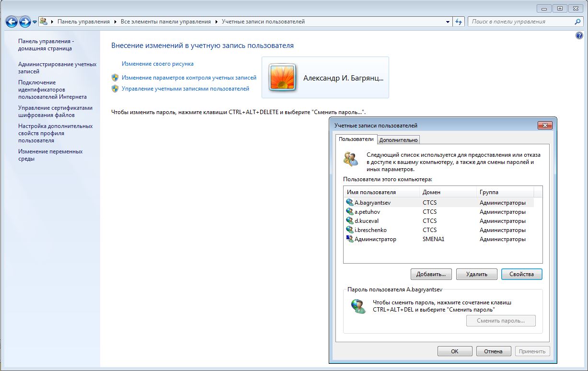Click the search magnifier icon
This screenshot has height=371, width=588.
click(577, 22)
